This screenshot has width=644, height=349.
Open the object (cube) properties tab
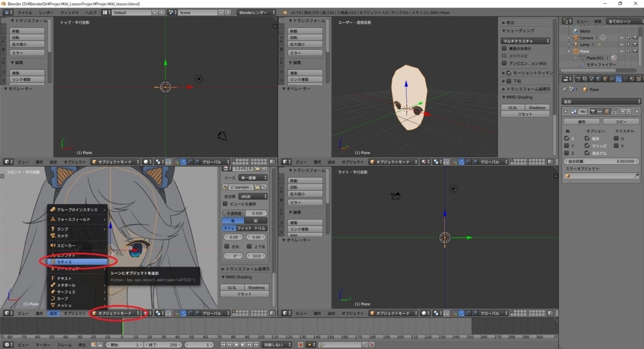coord(605,79)
